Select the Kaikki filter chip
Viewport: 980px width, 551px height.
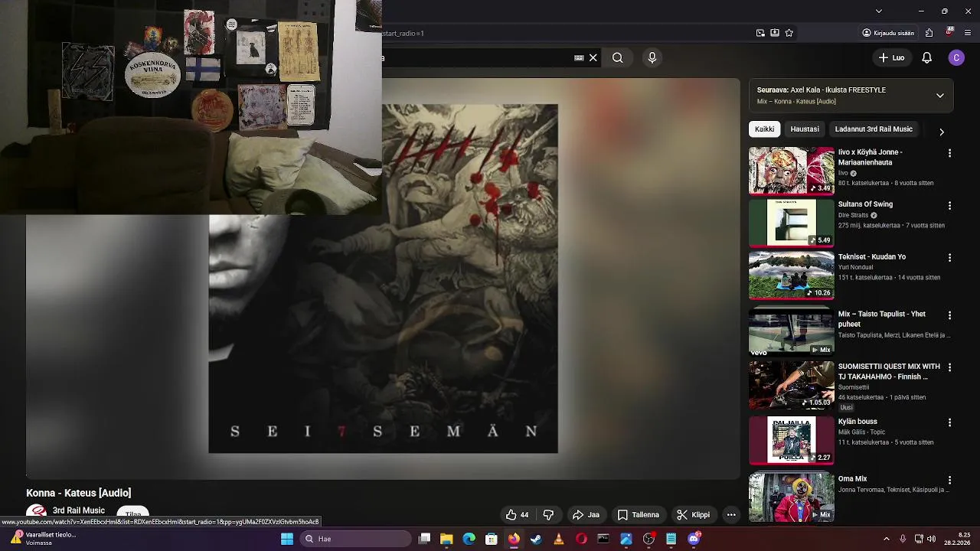pyautogui.click(x=764, y=129)
